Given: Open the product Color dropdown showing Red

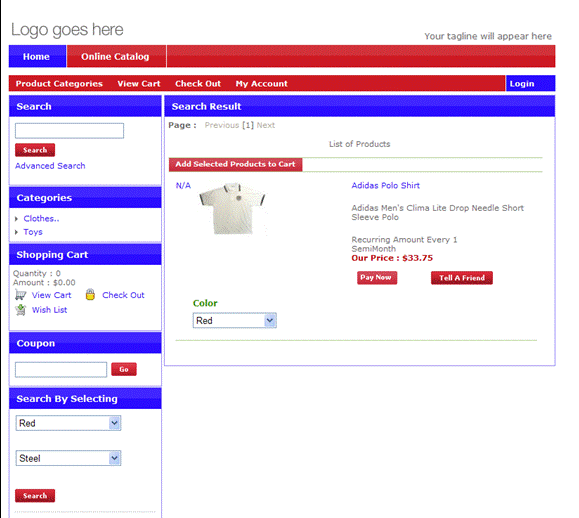Looking at the screenshot, I should pos(234,320).
